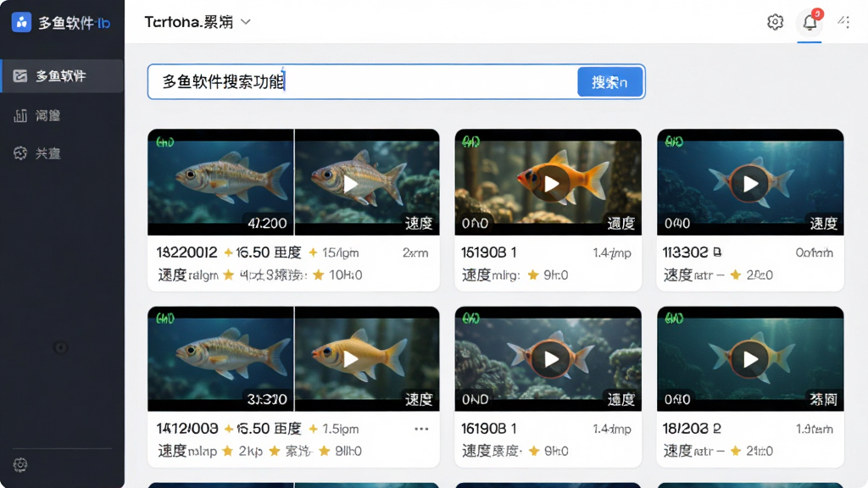Viewport: 868px width, 488px height.
Task: Click the title text 14121009
Action: tap(187, 429)
